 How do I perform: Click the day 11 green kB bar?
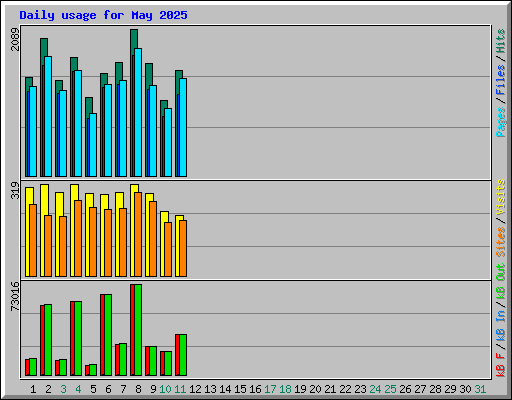(x=183, y=355)
